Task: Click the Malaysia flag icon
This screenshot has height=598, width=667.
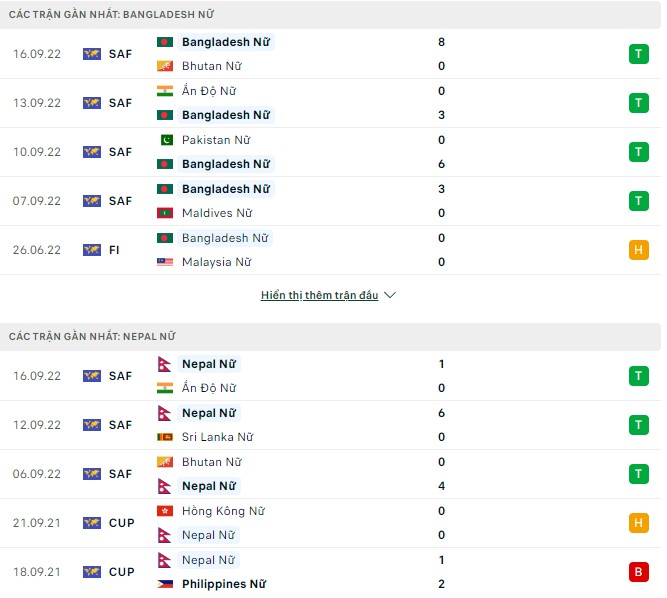Action: (165, 262)
